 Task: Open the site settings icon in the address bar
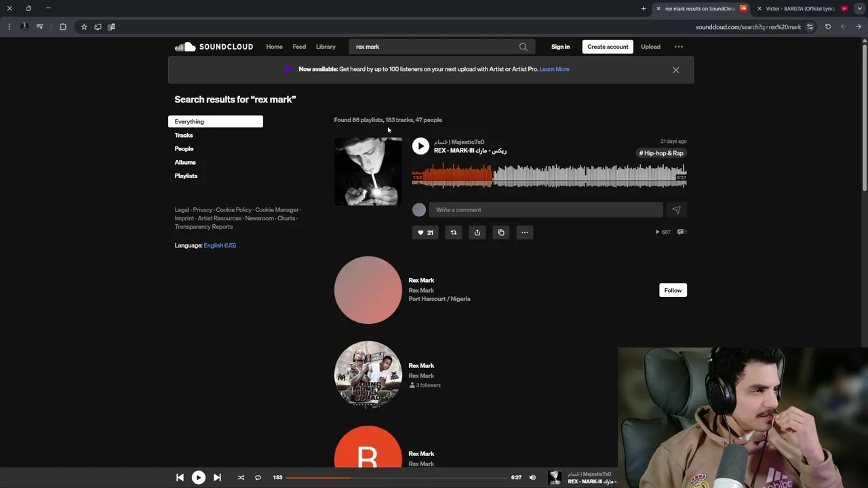click(x=810, y=27)
